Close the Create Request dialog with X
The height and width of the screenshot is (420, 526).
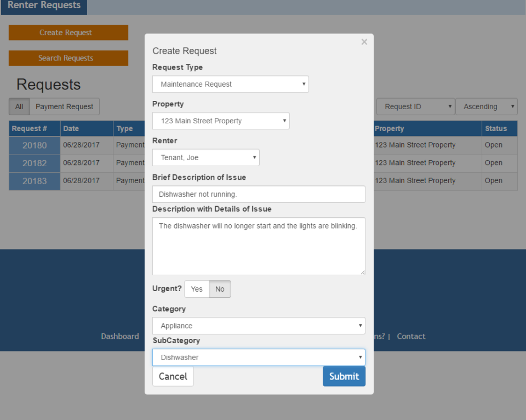[x=364, y=42]
